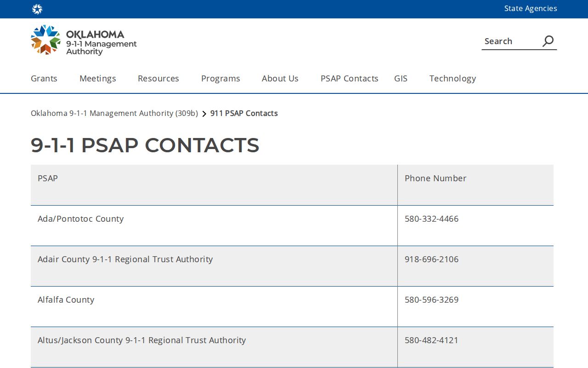Open the GIS navigation item
Screen dimensions: 588x368
[x=401, y=78]
